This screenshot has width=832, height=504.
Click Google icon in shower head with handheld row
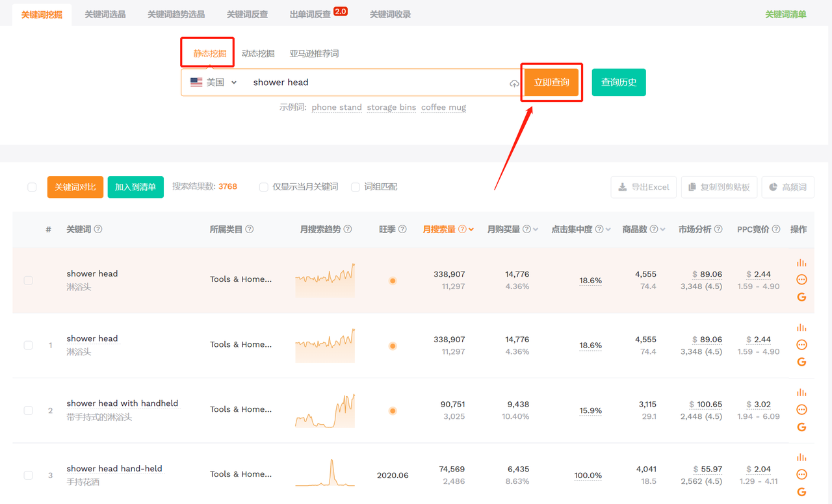pyautogui.click(x=801, y=427)
